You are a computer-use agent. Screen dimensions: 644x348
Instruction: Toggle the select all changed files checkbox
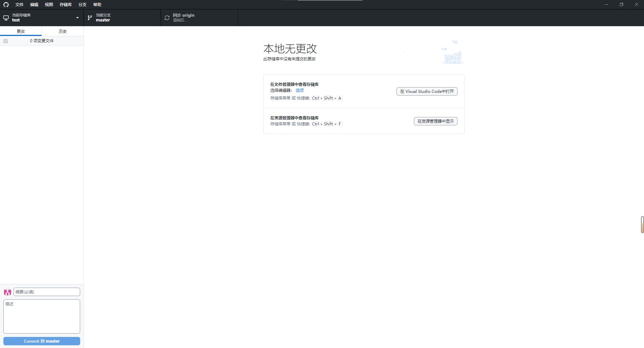point(6,41)
